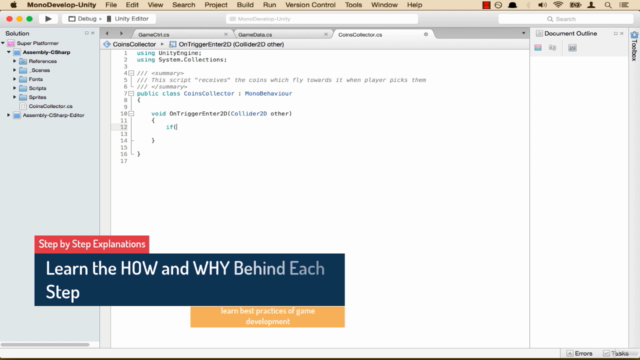The width and height of the screenshot is (640, 360).
Task: Select the Unity Editor target
Action: click(127, 19)
